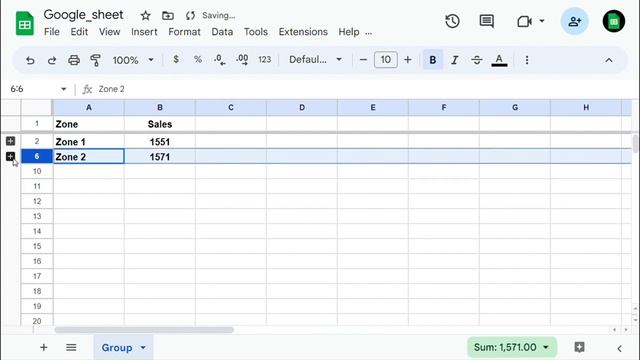This screenshot has width=640, height=360.
Task: Move document using the folder icon
Action: click(x=168, y=16)
